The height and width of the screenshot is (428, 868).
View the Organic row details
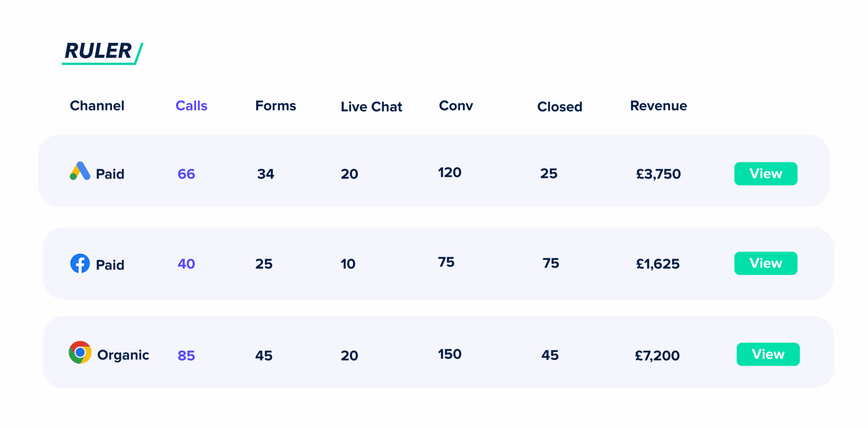(768, 354)
